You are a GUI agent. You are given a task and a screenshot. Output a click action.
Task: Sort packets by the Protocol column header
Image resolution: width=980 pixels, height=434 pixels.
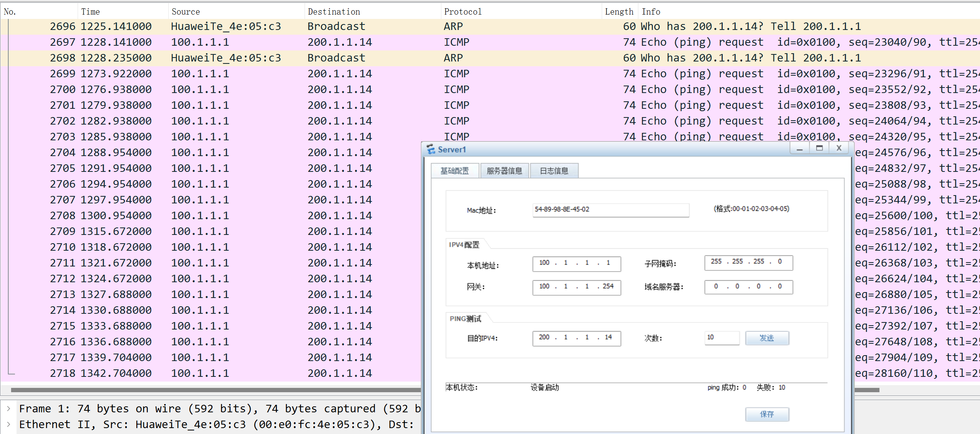pyautogui.click(x=463, y=12)
